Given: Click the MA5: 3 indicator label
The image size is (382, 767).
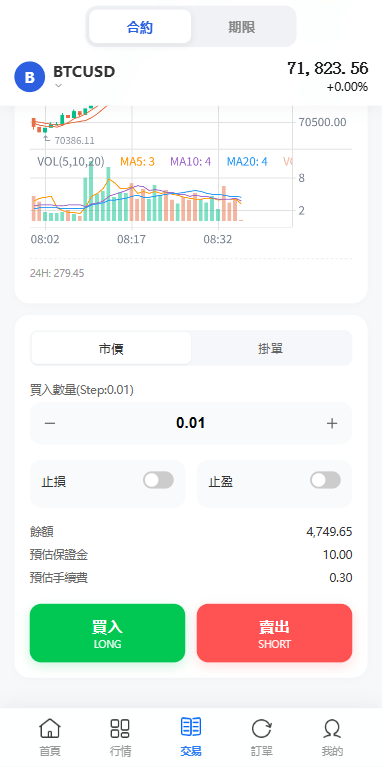Looking at the screenshot, I should coord(137,161).
